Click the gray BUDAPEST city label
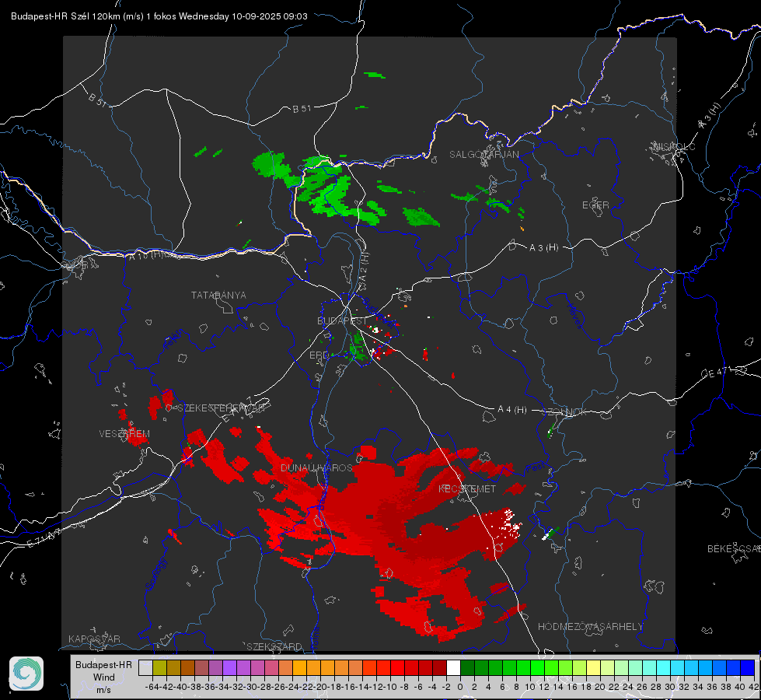 point(342,321)
